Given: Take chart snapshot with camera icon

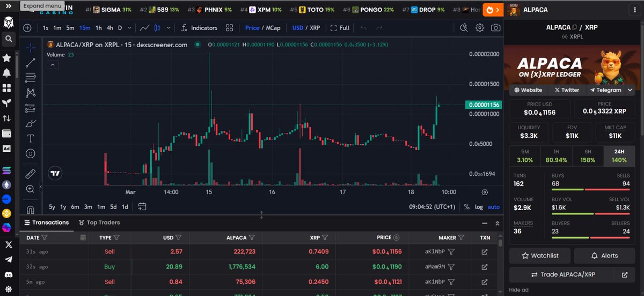Looking at the screenshot, I should 496,28.
